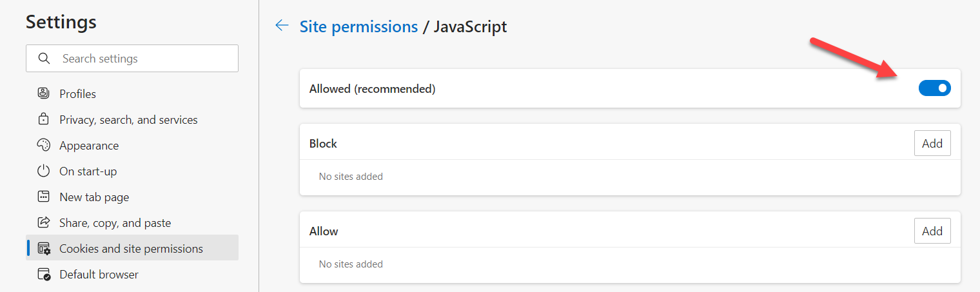Add a site to the Block list
This screenshot has width=980, height=292.
(x=932, y=143)
